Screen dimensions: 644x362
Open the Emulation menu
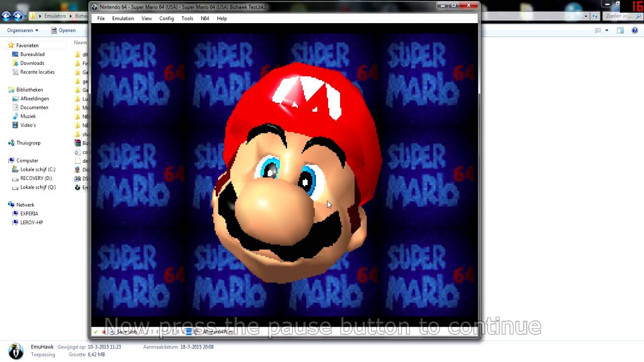click(123, 19)
